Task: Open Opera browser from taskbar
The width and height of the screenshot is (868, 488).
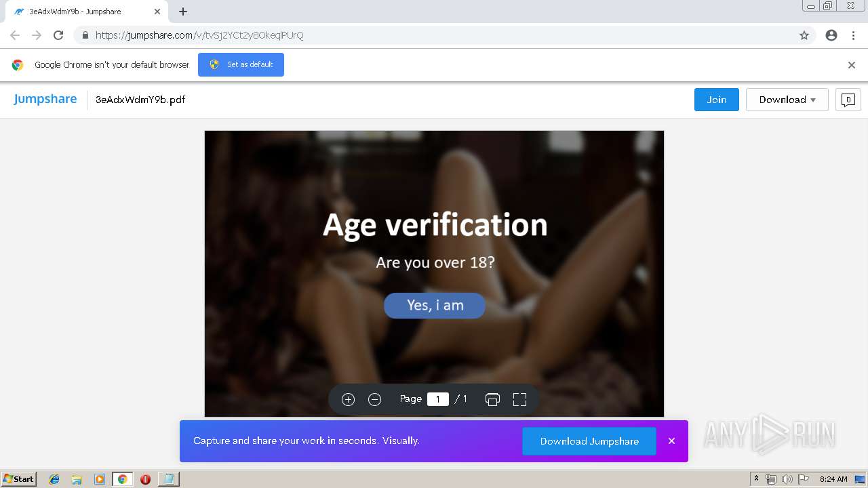Action: pyautogui.click(x=145, y=479)
